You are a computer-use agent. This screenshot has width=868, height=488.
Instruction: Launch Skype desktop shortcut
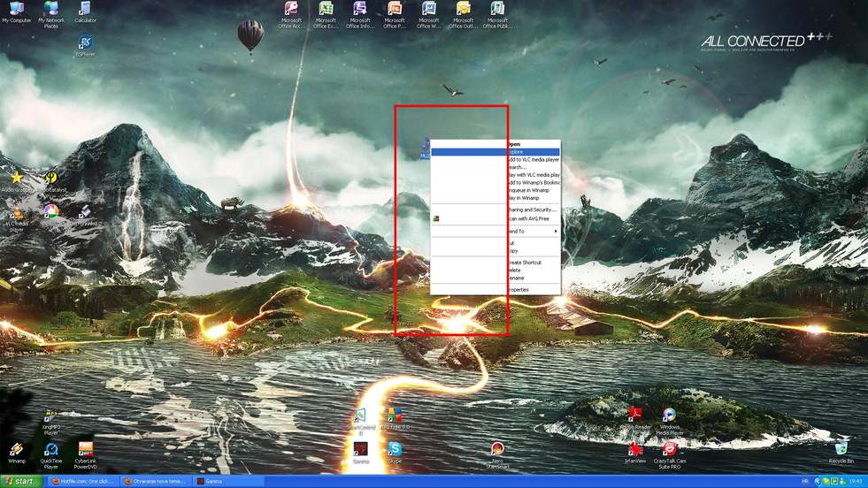click(395, 453)
